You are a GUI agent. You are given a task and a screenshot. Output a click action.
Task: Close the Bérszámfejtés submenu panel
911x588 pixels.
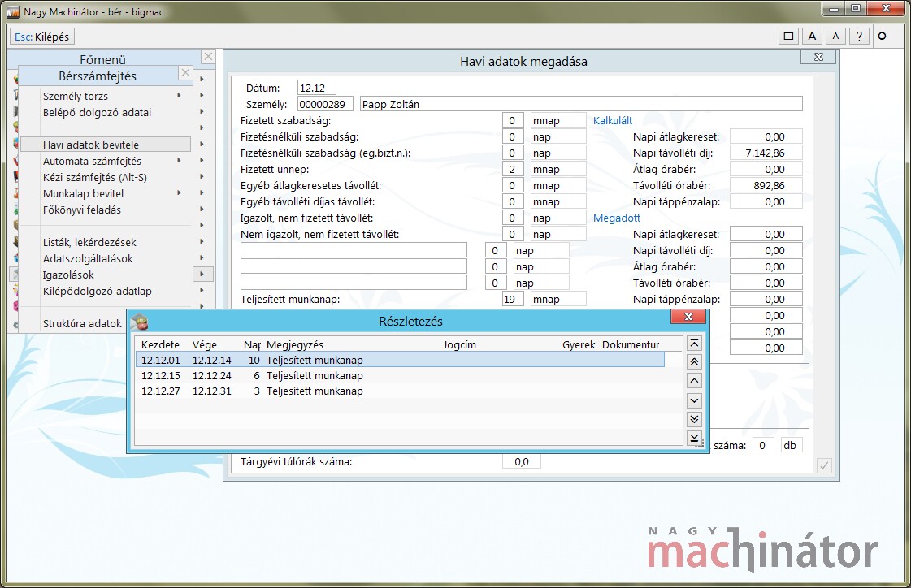point(184,72)
